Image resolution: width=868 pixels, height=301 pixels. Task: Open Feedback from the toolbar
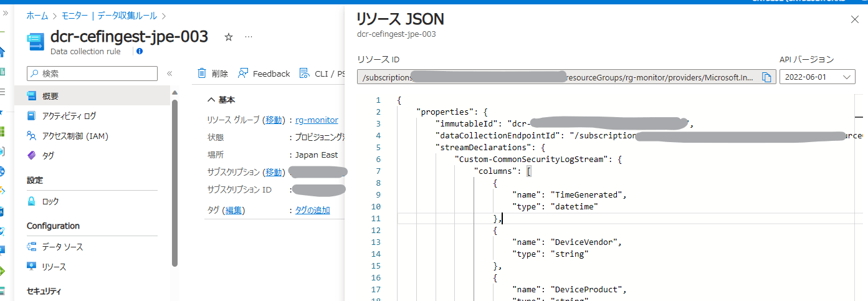264,74
